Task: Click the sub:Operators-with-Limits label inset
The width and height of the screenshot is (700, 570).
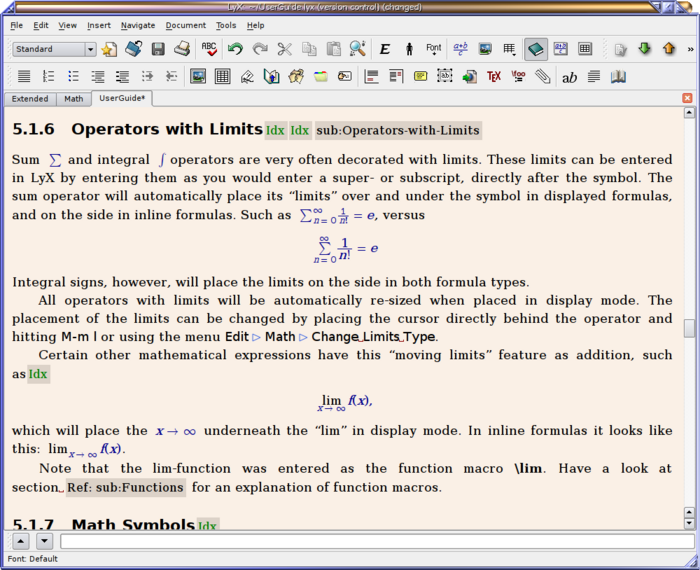Action: click(398, 130)
